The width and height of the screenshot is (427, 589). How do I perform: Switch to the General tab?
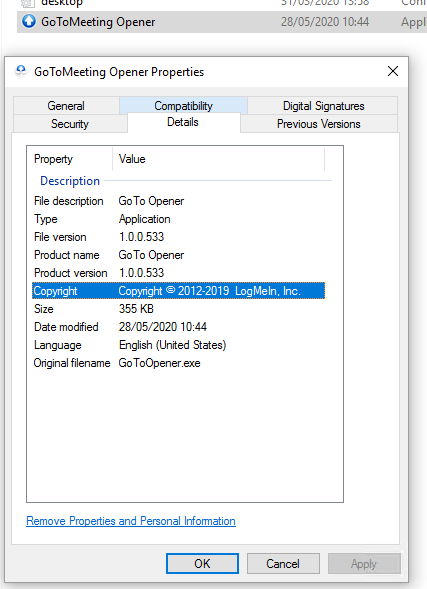(x=66, y=106)
